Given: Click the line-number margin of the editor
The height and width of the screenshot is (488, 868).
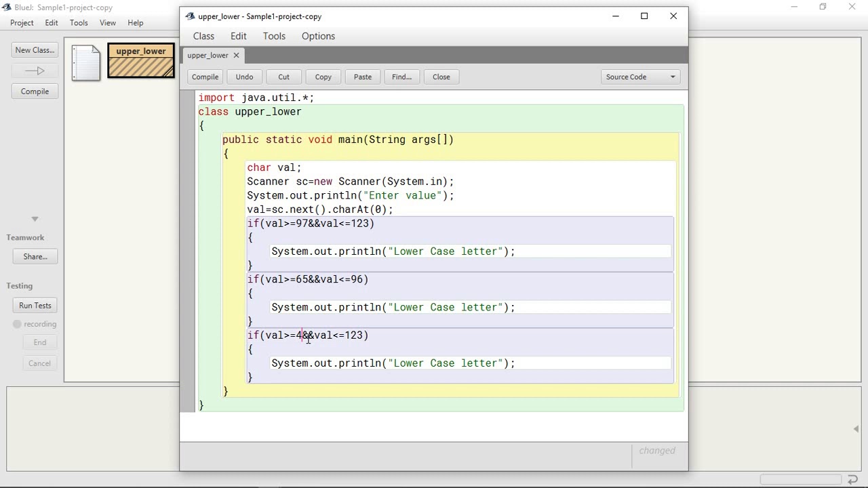Looking at the screenshot, I should (188, 251).
